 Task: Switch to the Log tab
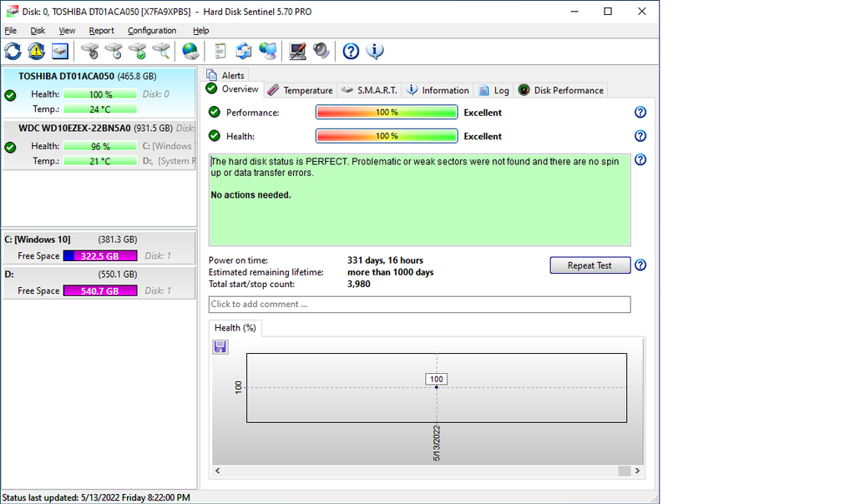pos(494,90)
